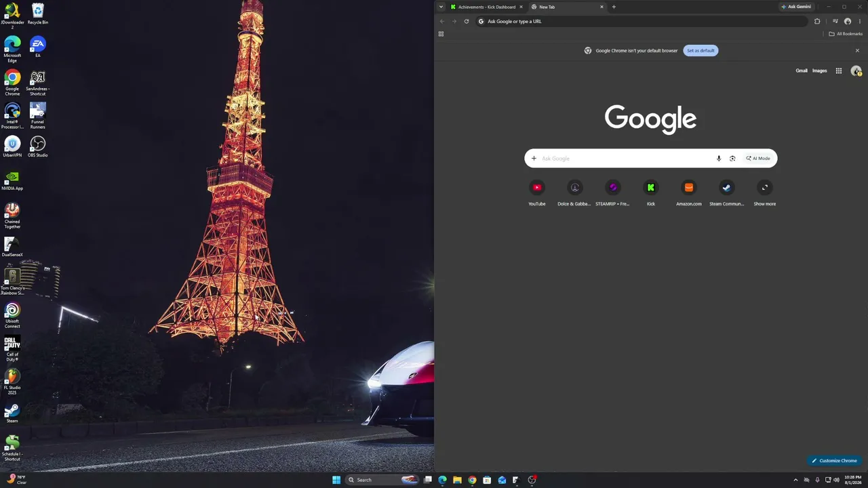Set Chrome as default browser

click(701, 50)
